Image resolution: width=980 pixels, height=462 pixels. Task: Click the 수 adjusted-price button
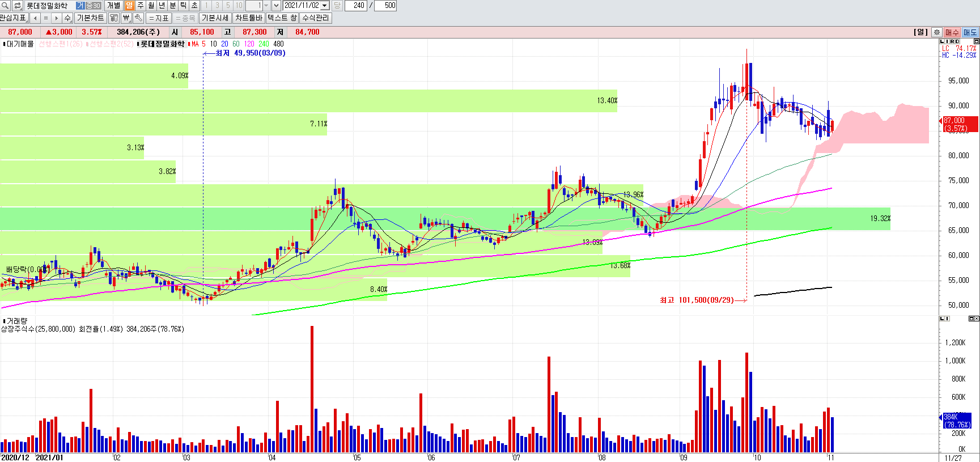coord(67,18)
